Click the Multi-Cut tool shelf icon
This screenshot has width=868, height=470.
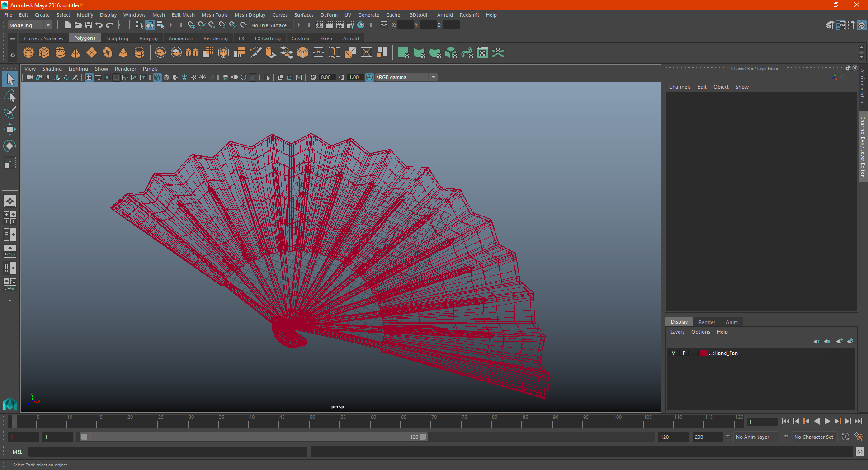(255, 53)
